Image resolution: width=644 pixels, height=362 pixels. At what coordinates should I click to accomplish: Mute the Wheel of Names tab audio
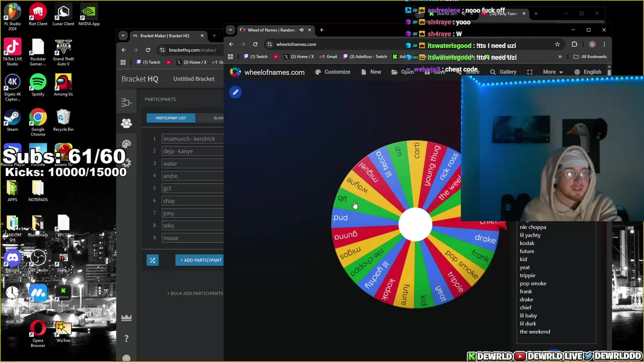[301, 30]
